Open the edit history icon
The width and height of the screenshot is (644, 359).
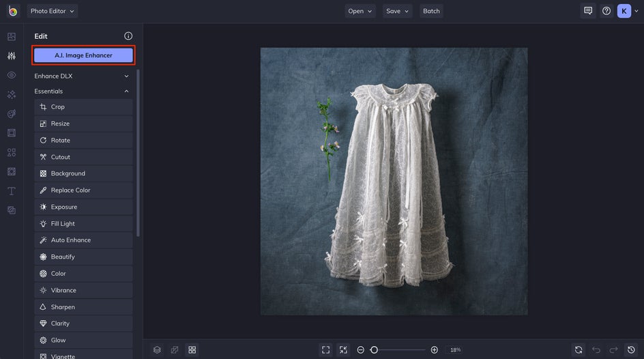point(631,350)
